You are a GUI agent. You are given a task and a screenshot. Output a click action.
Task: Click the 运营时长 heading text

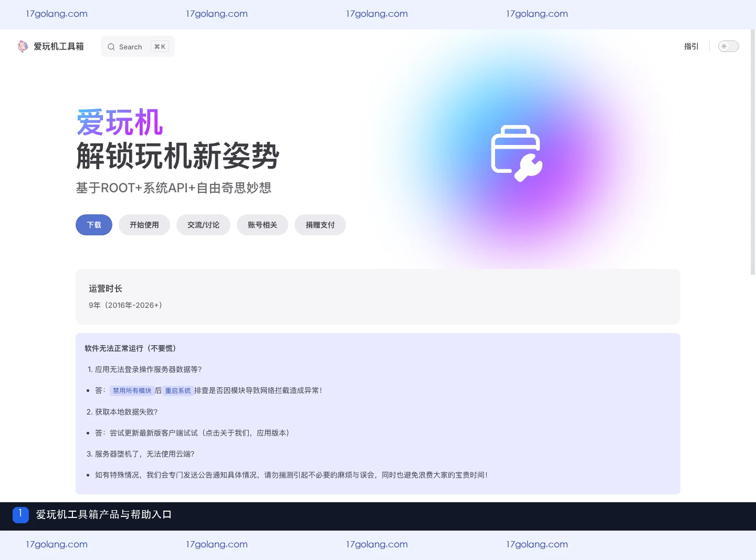point(106,288)
